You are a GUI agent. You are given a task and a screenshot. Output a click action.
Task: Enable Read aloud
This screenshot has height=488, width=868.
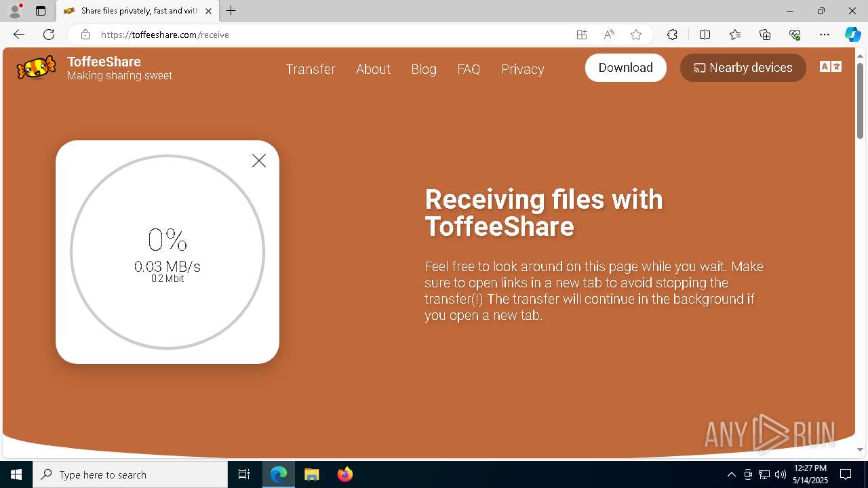(609, 35)
